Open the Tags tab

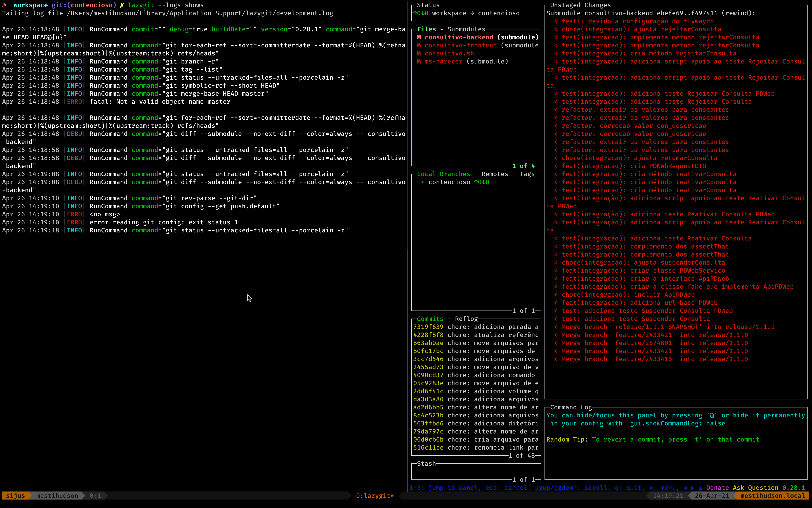527,174
